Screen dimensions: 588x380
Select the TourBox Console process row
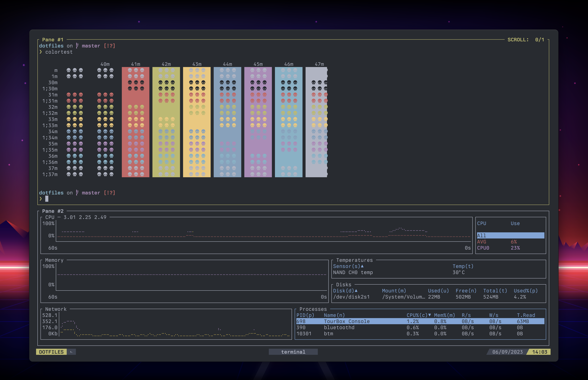420,321
